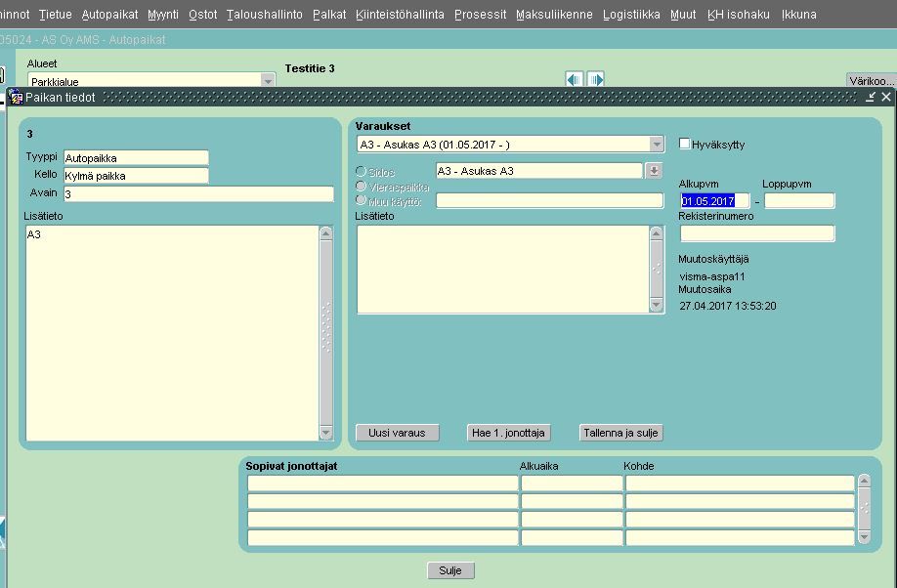The height and width of the screenshot is (588, 897).
Task: Open the Maksuliikenne menu
Action: [x=554, y=15]
